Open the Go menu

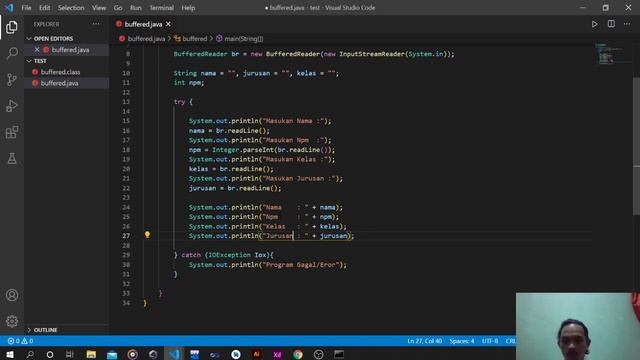118,8
